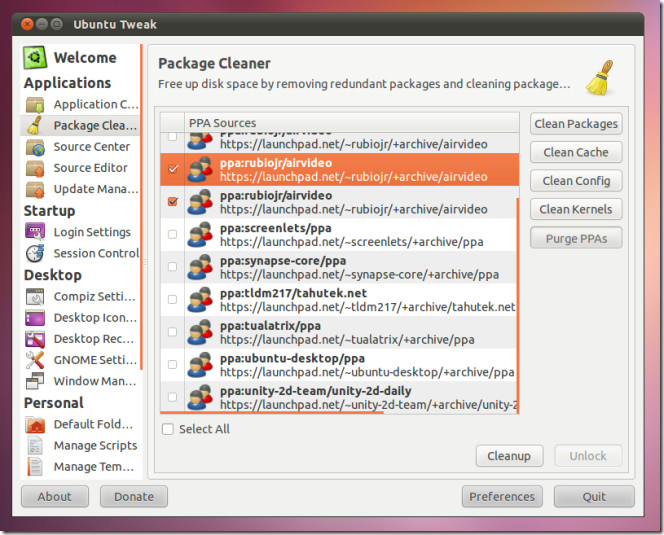Open the About dialog button
This screenshot has height=535, width=664.
[55, 496]
